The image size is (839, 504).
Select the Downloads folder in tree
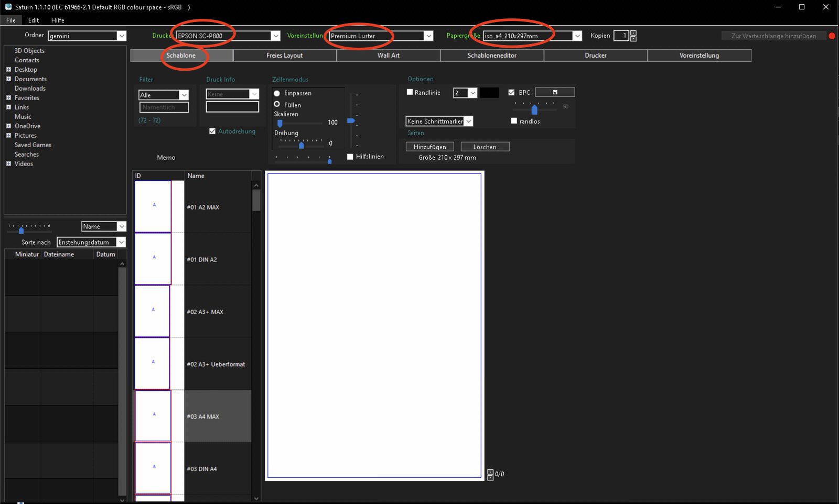[x=30, y=89]
